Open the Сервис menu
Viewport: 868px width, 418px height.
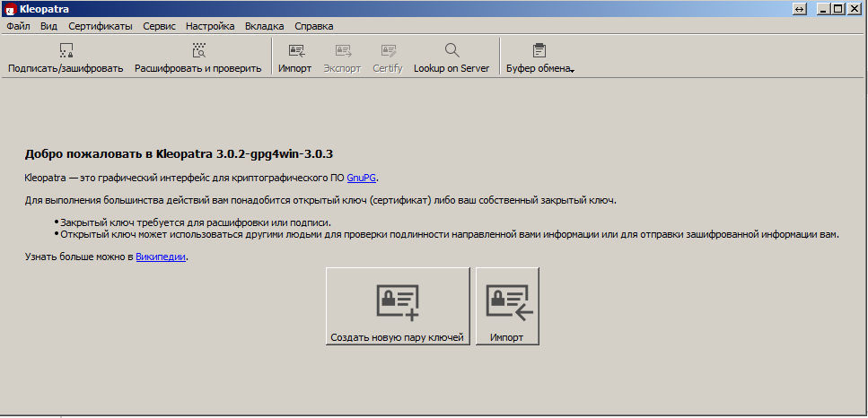point(159,26)
